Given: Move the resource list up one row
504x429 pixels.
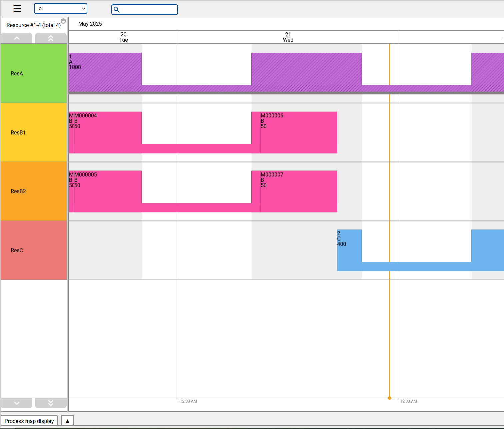Looking at the screenshot, I should point(17,38).
